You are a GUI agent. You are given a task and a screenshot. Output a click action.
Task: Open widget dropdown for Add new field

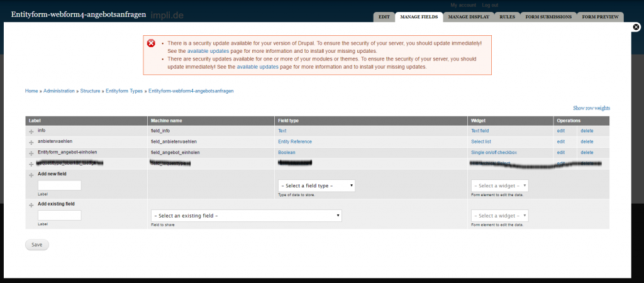(499, 186)
